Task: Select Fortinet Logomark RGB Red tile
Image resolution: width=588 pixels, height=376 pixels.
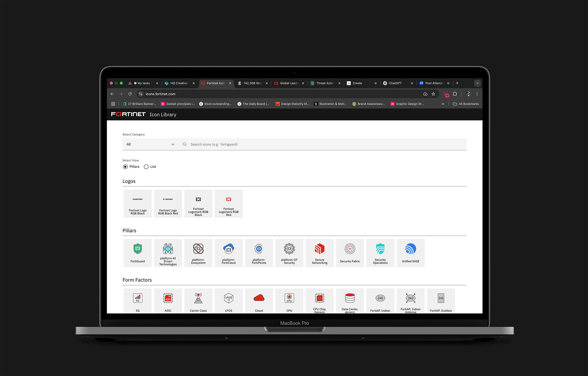Action: point(228,204)
